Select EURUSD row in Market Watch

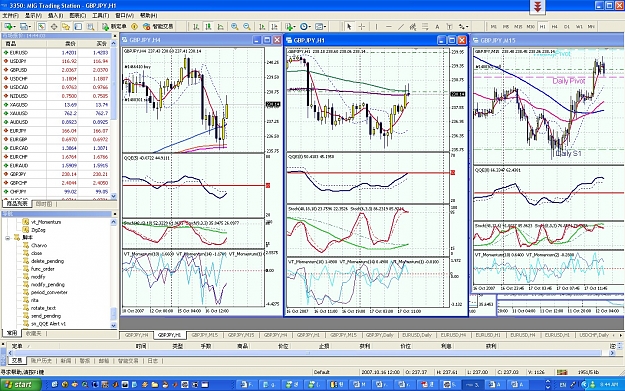coord(56,52)
